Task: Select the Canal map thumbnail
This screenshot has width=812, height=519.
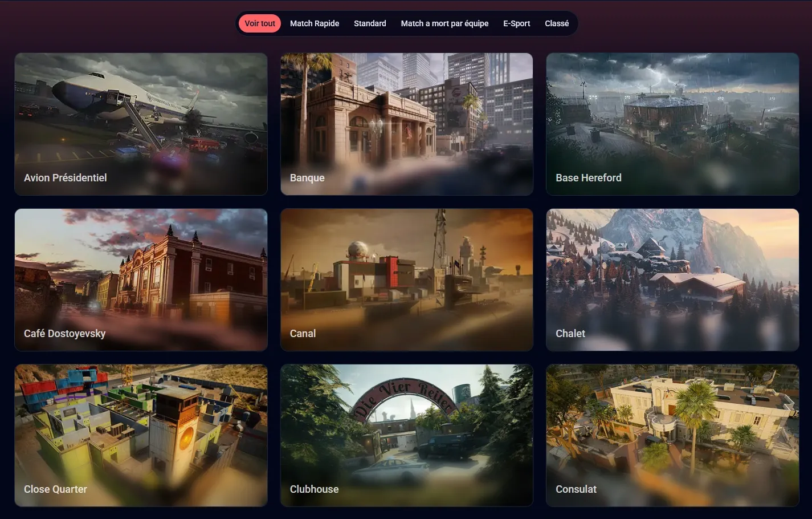Action: point(406,279)
